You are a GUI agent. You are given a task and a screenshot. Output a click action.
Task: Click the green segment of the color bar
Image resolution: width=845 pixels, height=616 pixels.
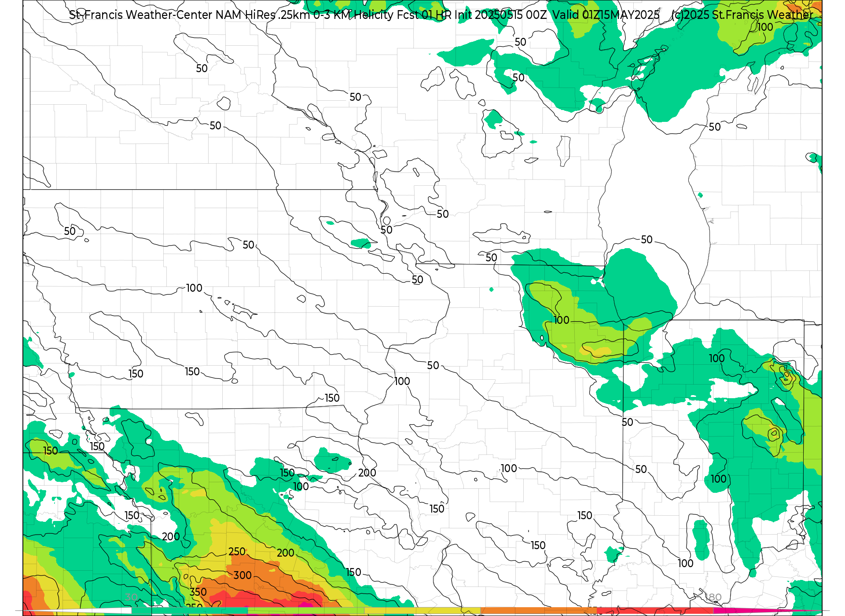pos(190,611)
